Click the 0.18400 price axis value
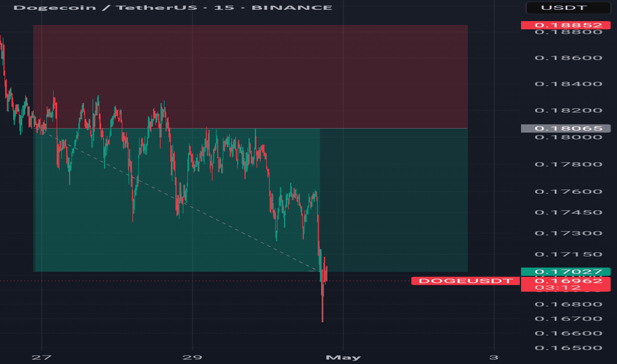This screenshot has width=617, height=364. point(568,84)
